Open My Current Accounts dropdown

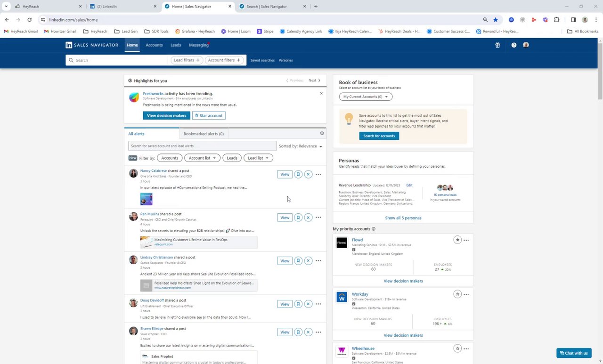366,97
